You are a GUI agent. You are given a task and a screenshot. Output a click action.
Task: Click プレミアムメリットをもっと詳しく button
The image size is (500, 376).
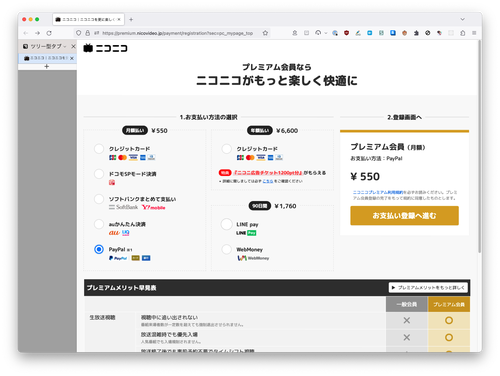(428, 287)
